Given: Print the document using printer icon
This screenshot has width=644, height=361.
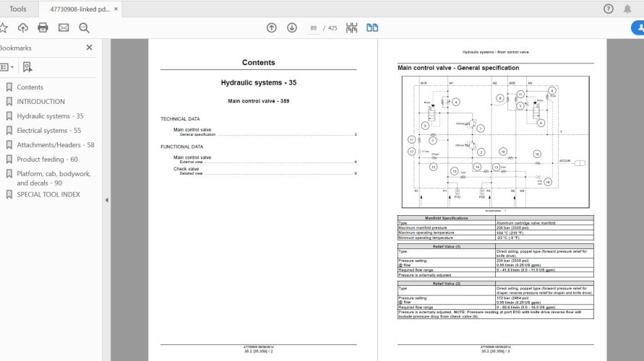Looking at the screenshot, I should point(43,28).
